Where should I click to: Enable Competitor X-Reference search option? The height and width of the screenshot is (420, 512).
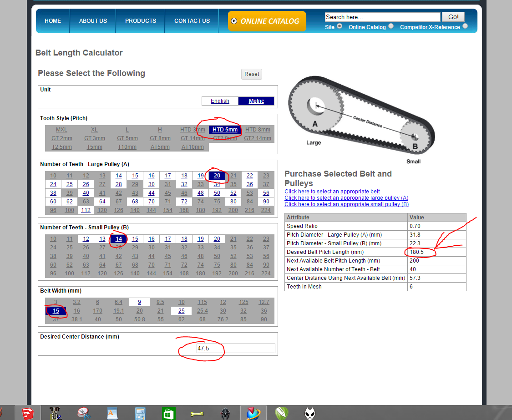[465, 26]
